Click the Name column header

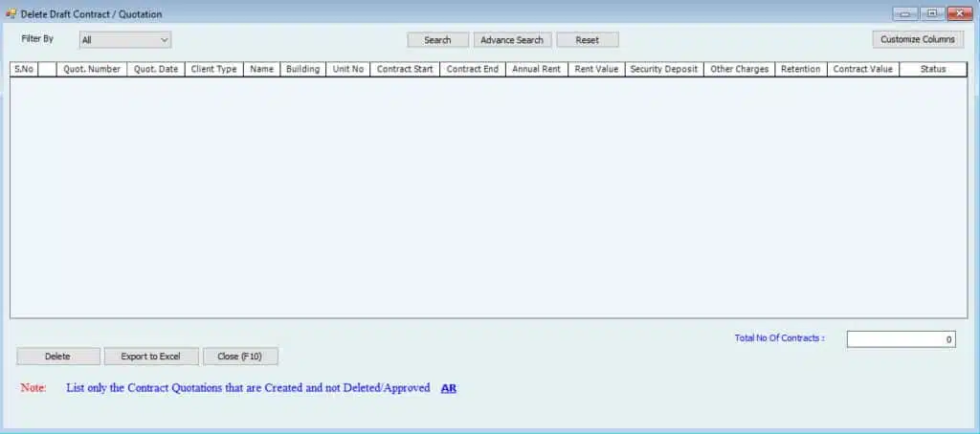tap(262, 70)
